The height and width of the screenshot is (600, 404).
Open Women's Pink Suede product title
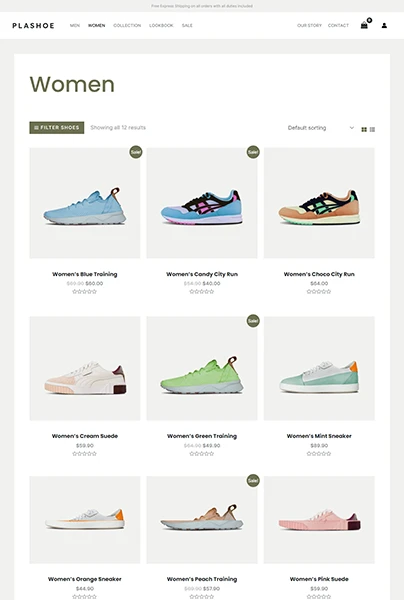tap(319, 579)
